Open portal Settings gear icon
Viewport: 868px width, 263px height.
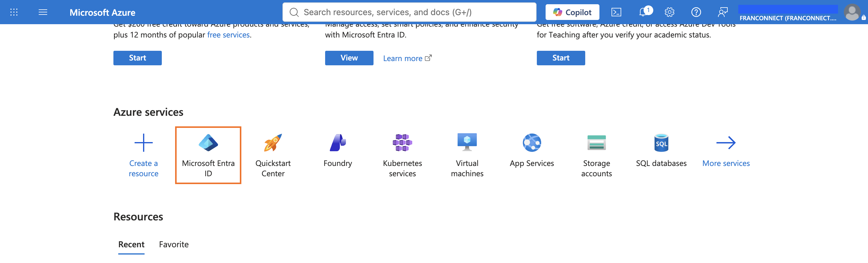pyautogui.click(x=669, y=12)
